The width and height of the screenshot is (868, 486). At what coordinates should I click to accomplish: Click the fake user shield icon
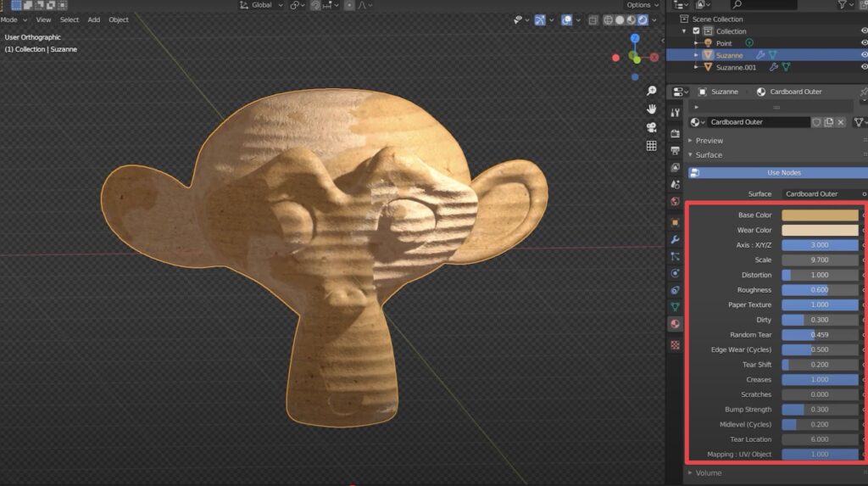click(x=816, y=122)
